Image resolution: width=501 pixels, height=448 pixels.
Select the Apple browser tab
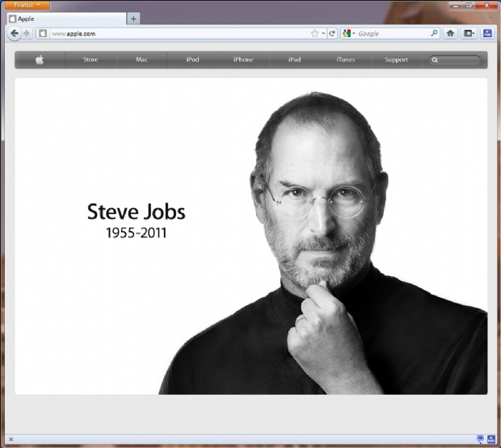click(65, 19)
